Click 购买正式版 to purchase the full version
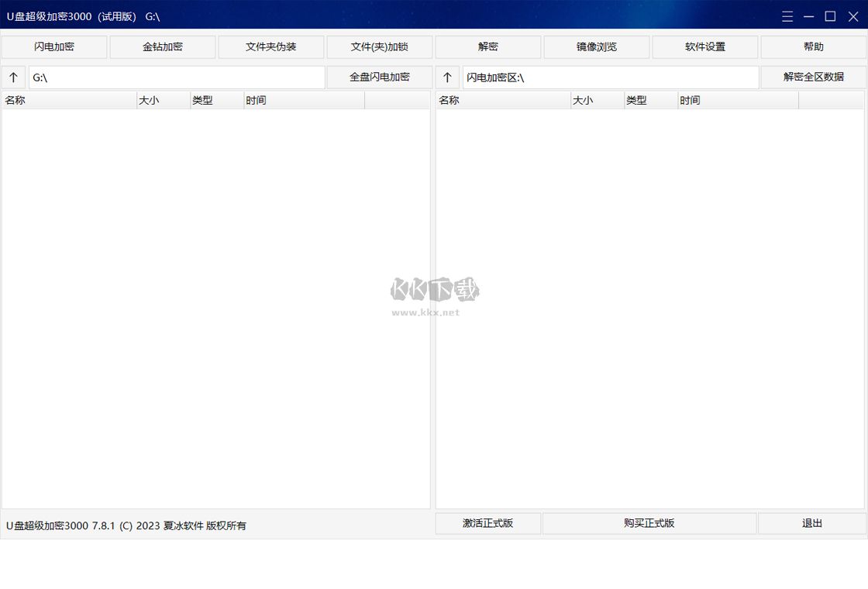This screenshot has width=868, height=589. point(649,523)
